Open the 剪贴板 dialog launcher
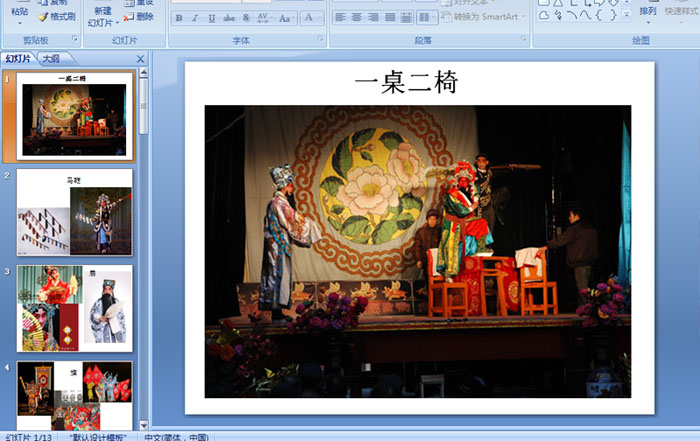700x441 pixels. pos(75,39)
